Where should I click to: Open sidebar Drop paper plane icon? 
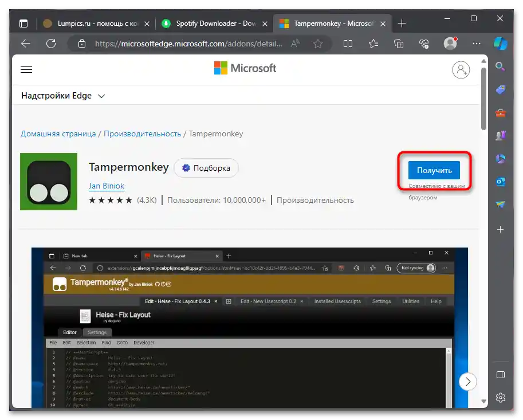pos(500,205)
